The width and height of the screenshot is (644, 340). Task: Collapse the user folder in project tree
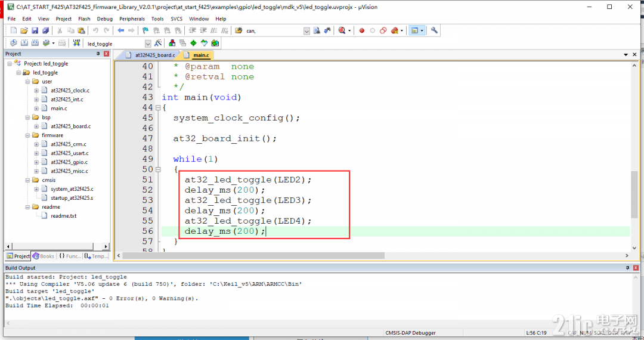(x=27, y=81)
